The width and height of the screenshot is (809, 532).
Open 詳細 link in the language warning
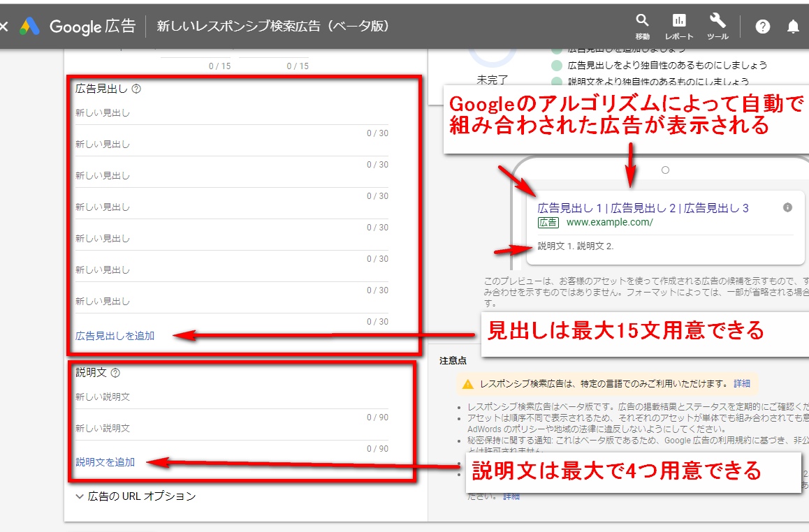(741, 384)
